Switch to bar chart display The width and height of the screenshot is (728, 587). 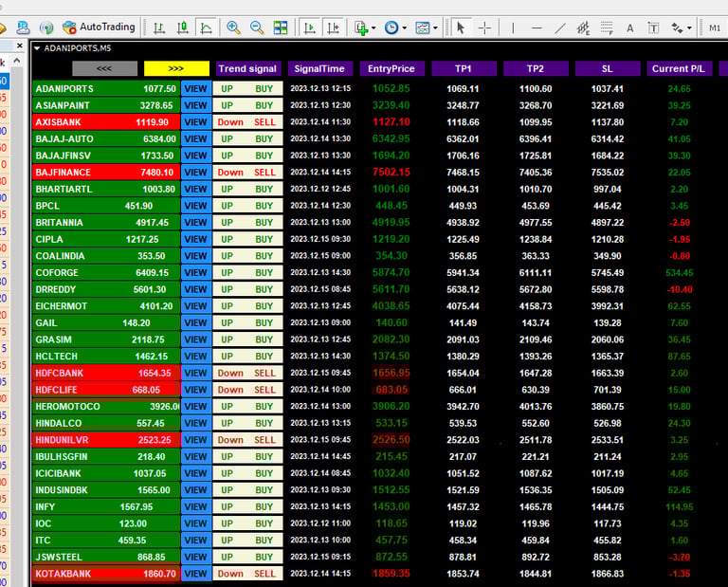point(159,28)
